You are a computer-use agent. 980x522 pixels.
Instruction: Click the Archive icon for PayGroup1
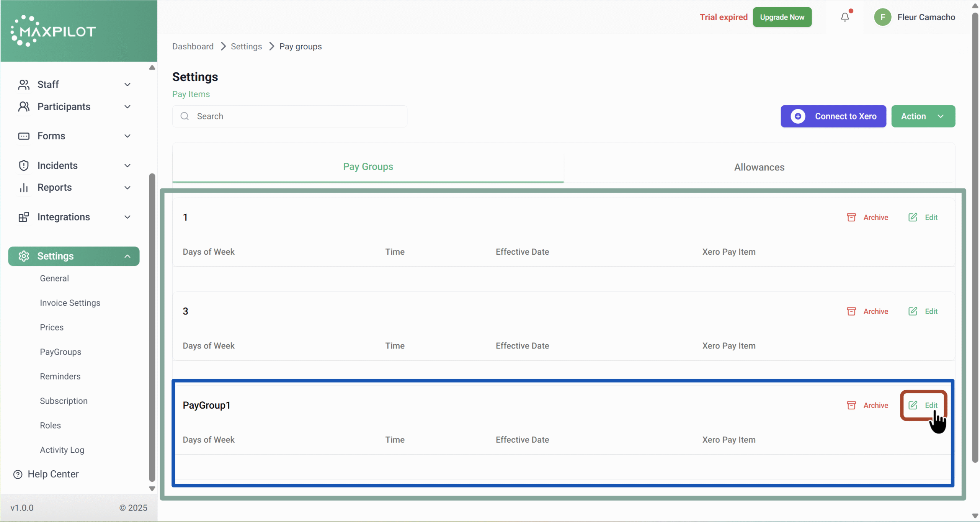click(x=851, y=405)
